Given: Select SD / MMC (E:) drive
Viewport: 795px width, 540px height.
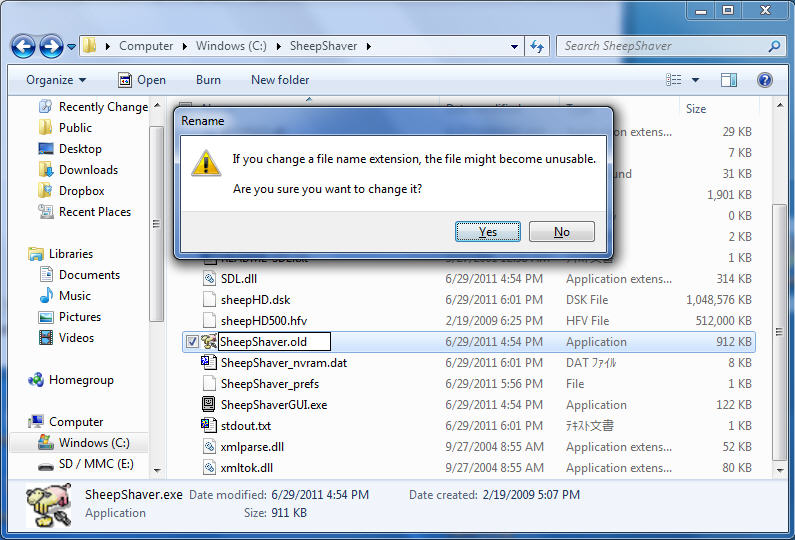Looking at the screenshot, I should tap(86, 464).
